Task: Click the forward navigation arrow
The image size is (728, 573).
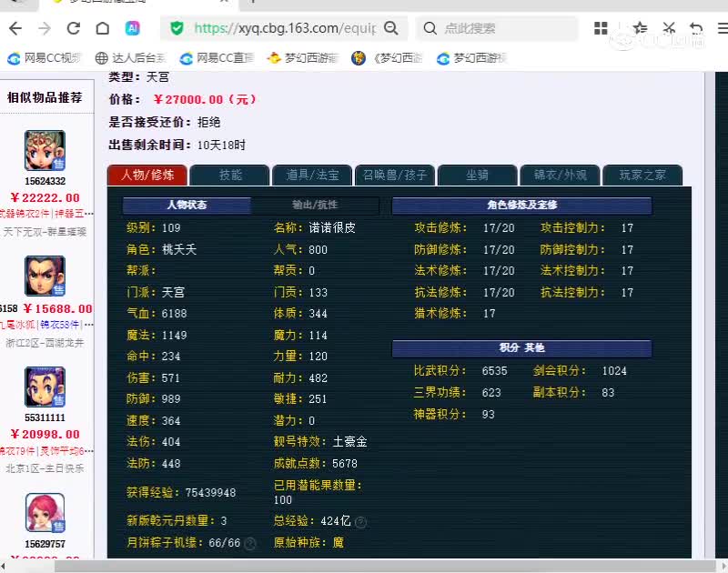Action: tap(42, 28)
